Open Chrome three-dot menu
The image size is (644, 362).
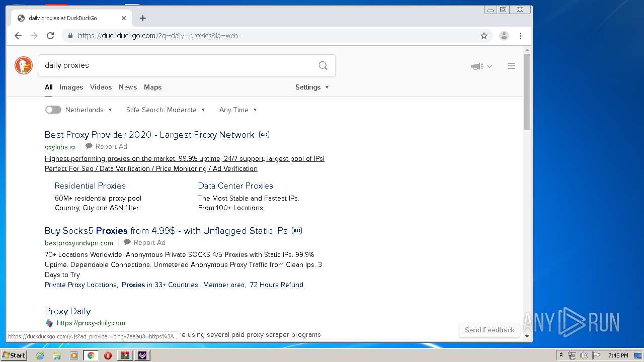point(520,36)
